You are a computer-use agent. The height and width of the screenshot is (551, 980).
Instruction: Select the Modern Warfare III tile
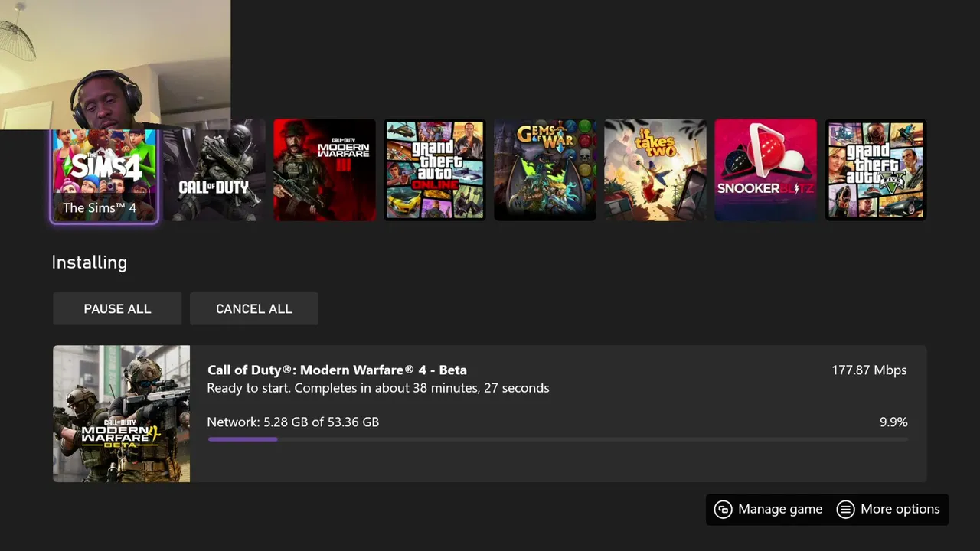(x=325, y=170)
